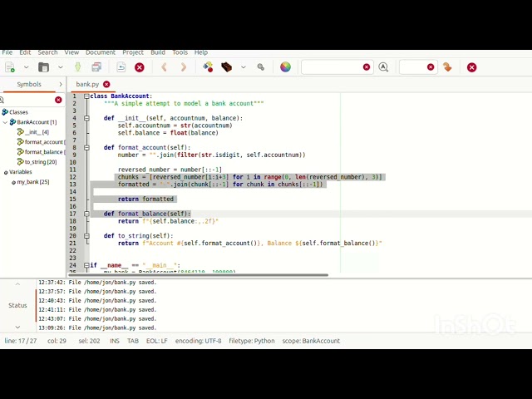Quit Geany with the last toolbar icon
The height and width of the screenshot is (399, 532).
coord(471,67)
